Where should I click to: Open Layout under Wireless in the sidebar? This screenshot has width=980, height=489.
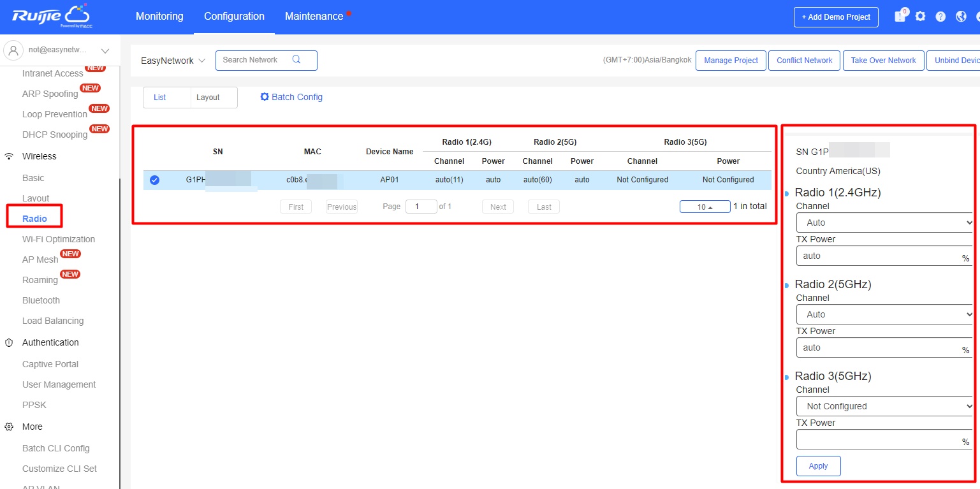pyautogui.click(x=36, y=198)
